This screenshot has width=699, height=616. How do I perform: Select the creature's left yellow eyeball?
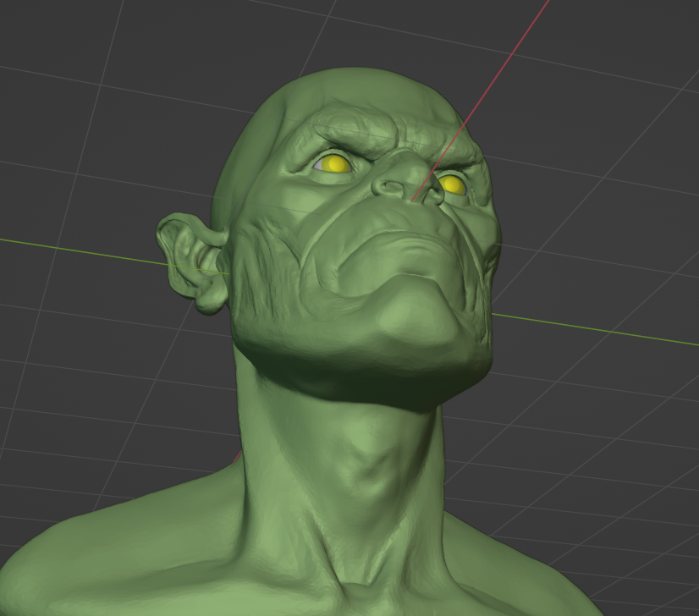pos(334,164)
